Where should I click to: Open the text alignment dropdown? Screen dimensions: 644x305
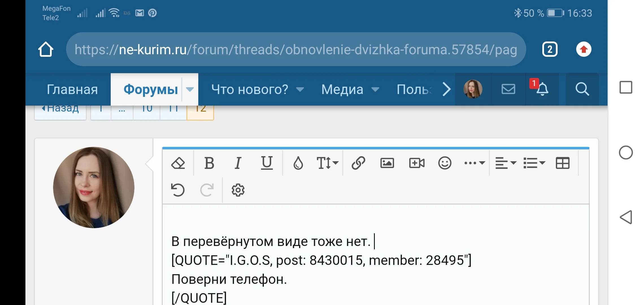pyautogui.click(x=506, y=163)
